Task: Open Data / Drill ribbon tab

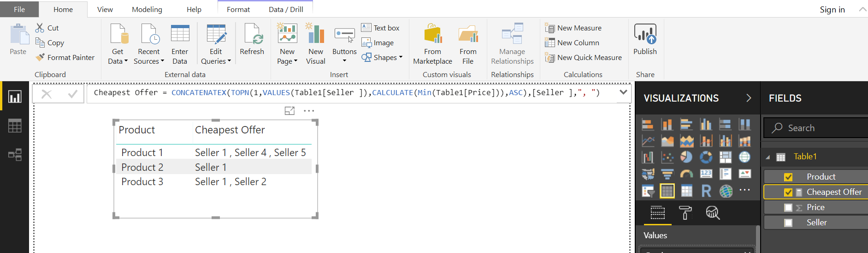Action: click(286, 9)
